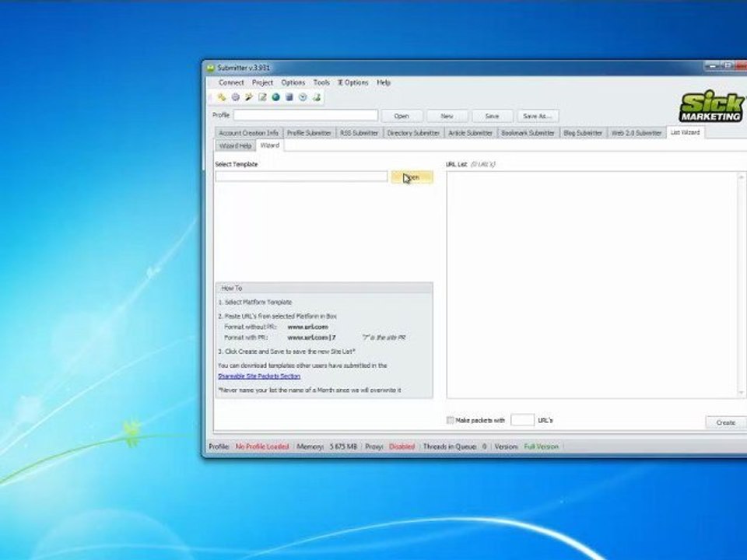This screenshot has width=747, height=560.
Task: Click the Memory 5 875 MB status entry
Action: (326, 446)
